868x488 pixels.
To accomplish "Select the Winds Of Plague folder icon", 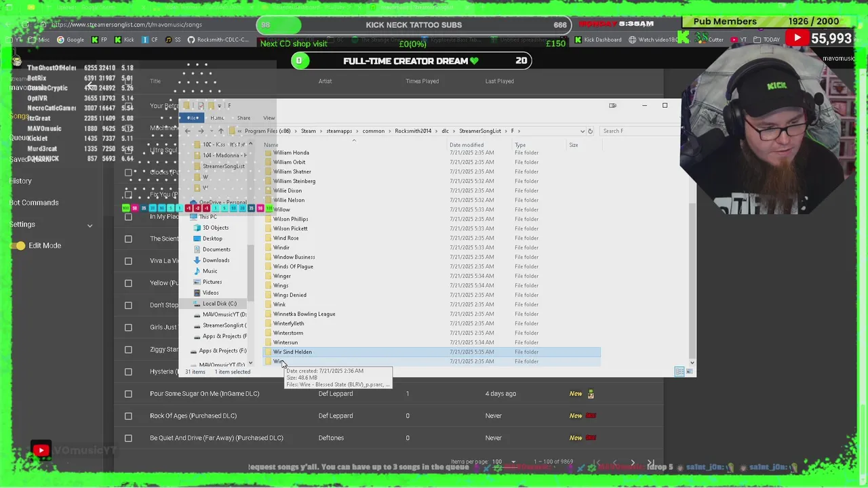I will pyautogui.click(x=268, y=266).
